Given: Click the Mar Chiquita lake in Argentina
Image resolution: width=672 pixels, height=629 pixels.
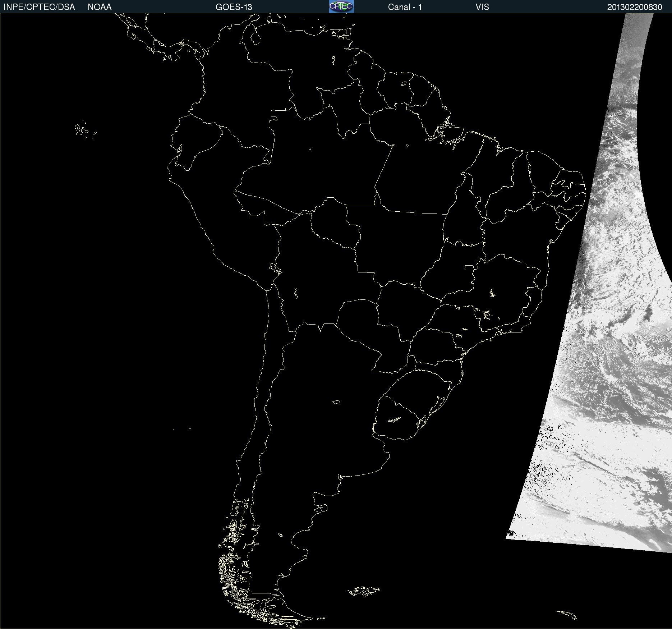Looking at the screenshot, I should point(336,402).
